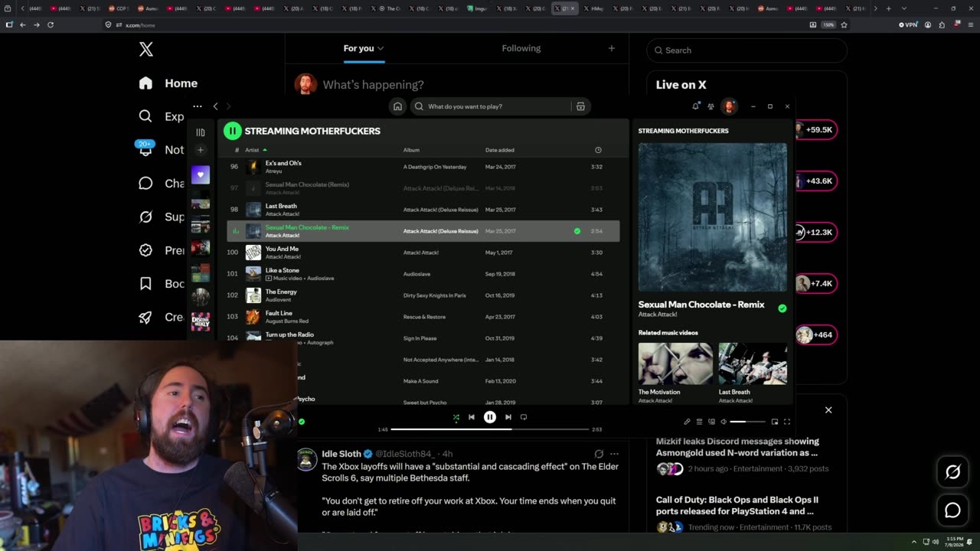The height and width of the screenshot is (551, 980).
Task: Sort playlist by duration clock icon
Action: coord(598,150)
